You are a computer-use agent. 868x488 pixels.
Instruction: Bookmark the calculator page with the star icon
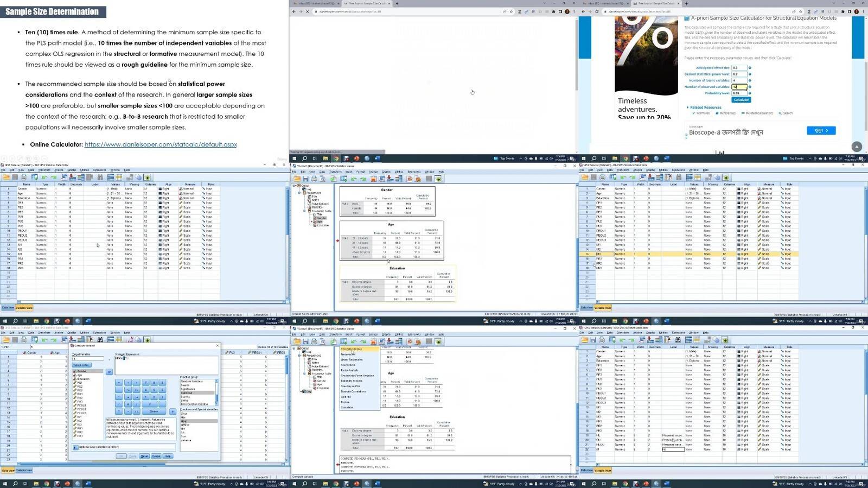800,11
